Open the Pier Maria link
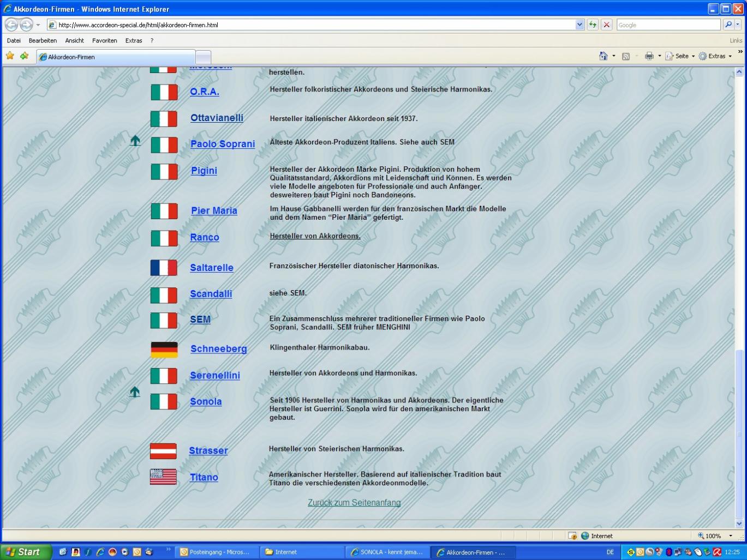This screenshot has width=747, height=560. coord(214,210)
